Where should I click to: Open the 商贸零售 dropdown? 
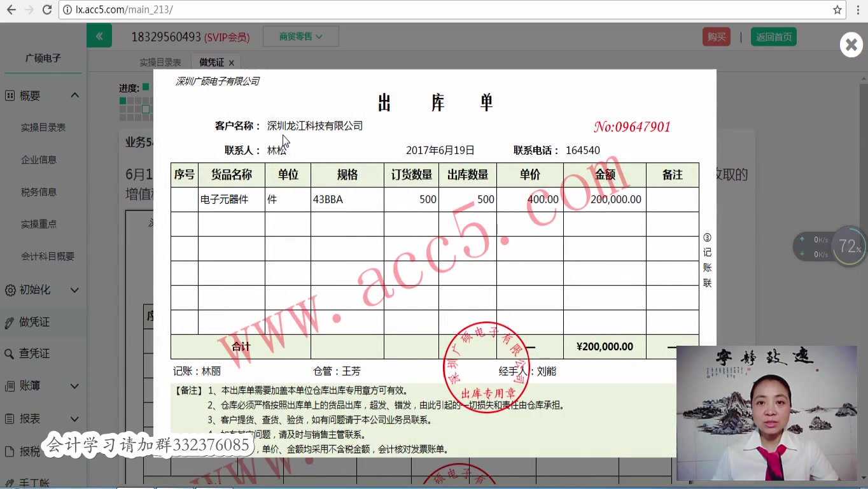[300, 36]
